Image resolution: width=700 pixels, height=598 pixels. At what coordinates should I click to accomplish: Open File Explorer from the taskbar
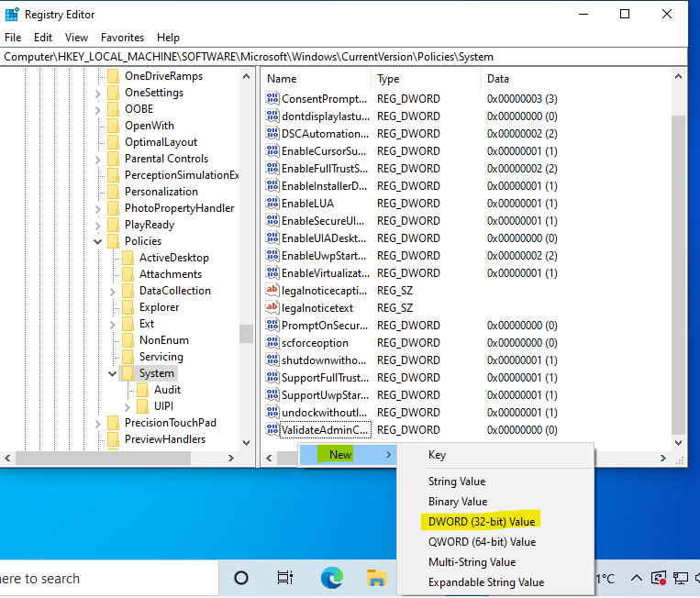(376, 578)
